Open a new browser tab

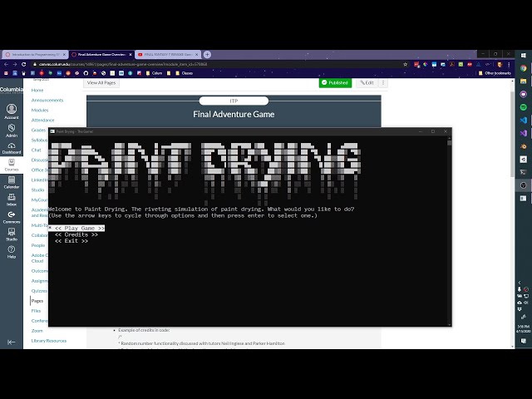[207, 54]
